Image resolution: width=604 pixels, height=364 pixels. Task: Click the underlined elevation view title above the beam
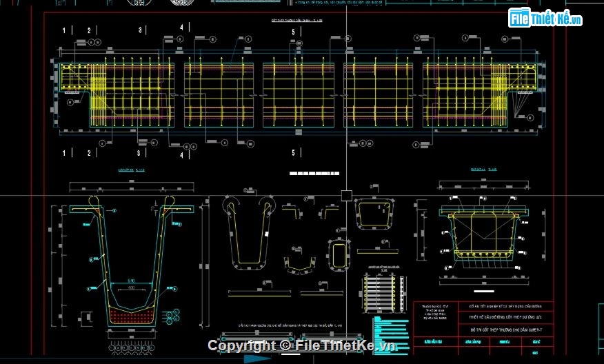pos(296,21)
